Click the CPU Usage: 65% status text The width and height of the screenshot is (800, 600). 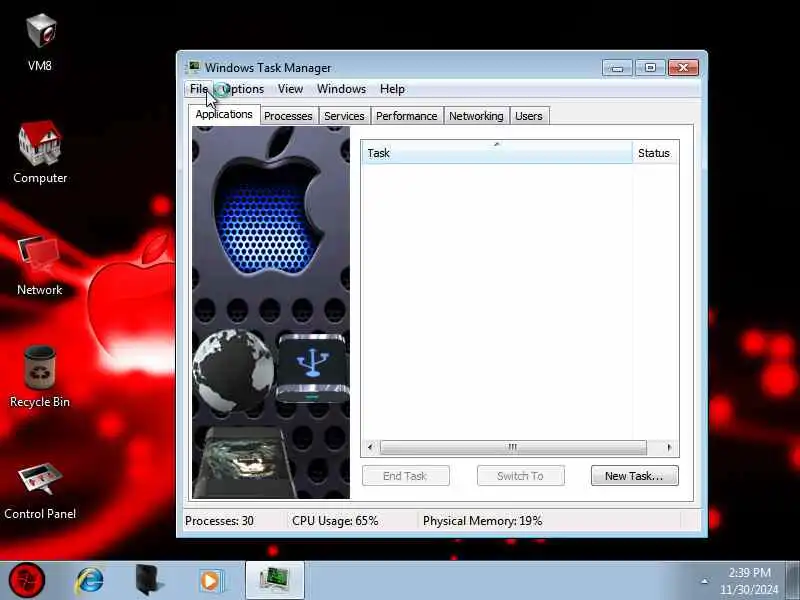(x=335, y=521)
